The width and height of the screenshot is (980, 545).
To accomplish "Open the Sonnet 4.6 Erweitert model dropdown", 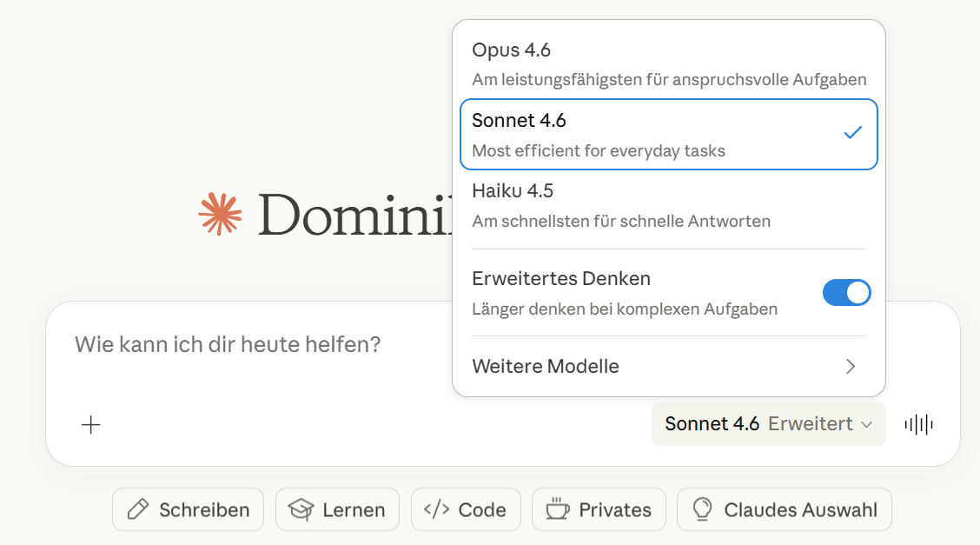I will point(768,424).
